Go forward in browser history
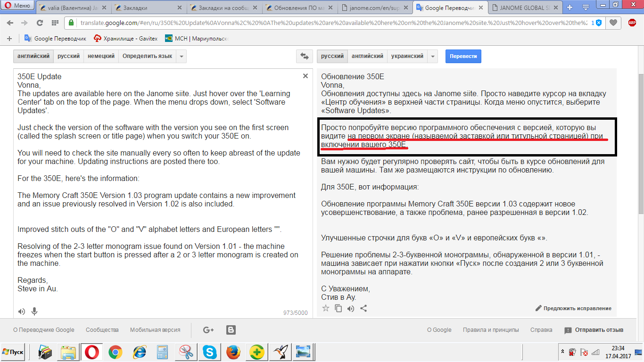 25,23
